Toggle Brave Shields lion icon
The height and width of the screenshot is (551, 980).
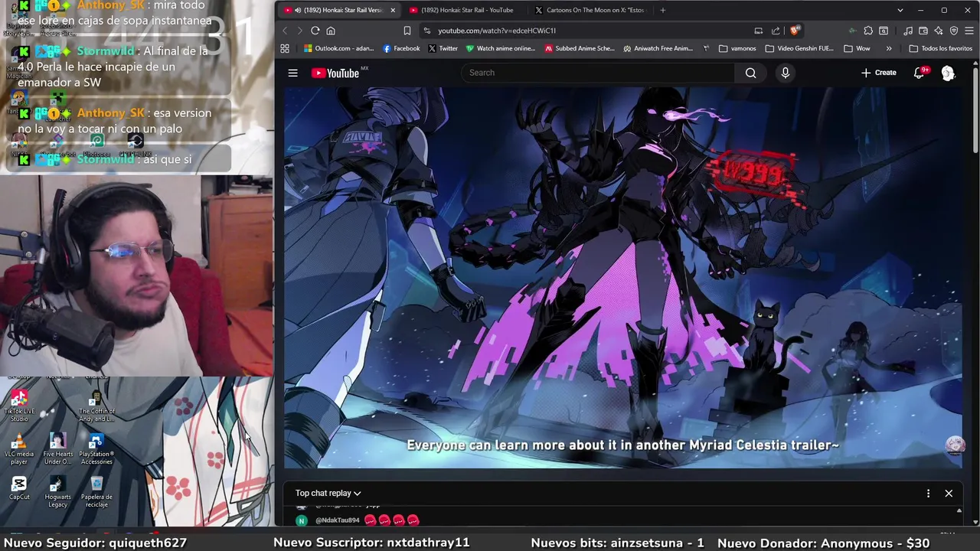coord(795,31)
